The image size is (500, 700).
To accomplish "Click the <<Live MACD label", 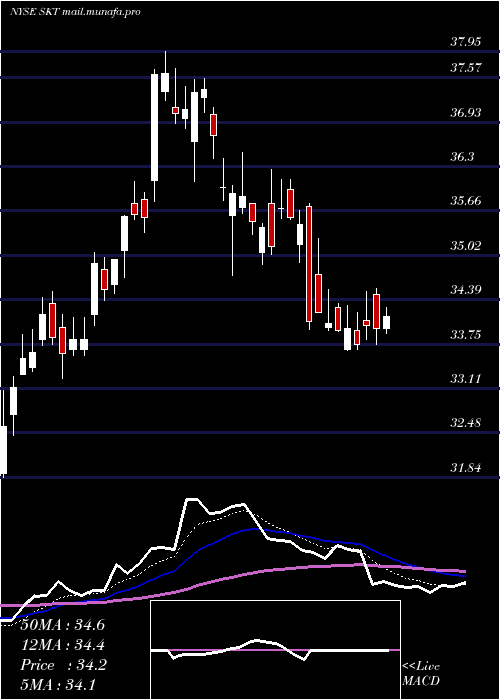I will pos(421,673).
